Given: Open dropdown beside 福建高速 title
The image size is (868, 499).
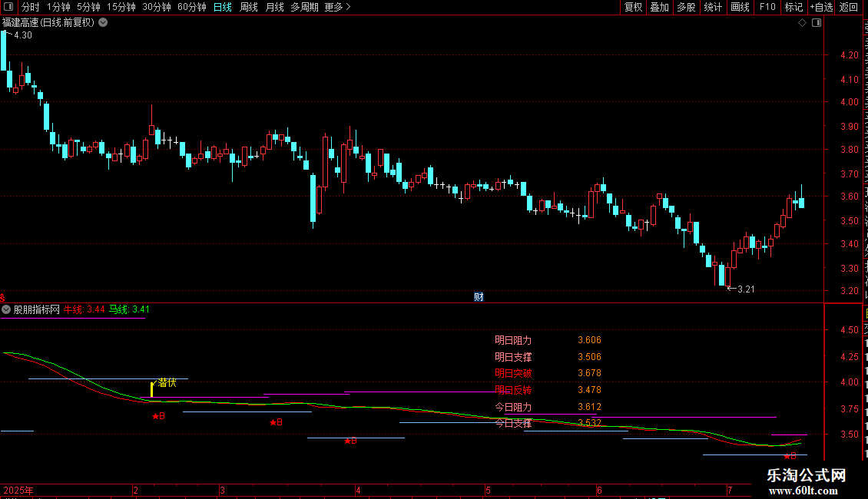Looking at the screenshot, I should click(103, 23).
